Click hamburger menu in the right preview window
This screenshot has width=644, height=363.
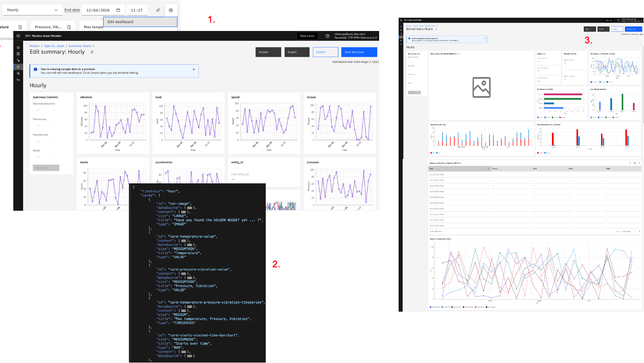click(x=401, y=20)
